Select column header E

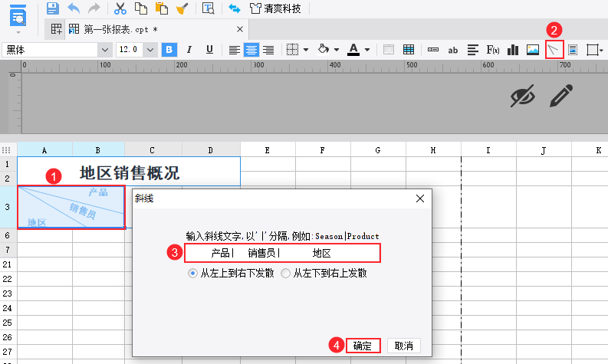(x=268, y=150)
